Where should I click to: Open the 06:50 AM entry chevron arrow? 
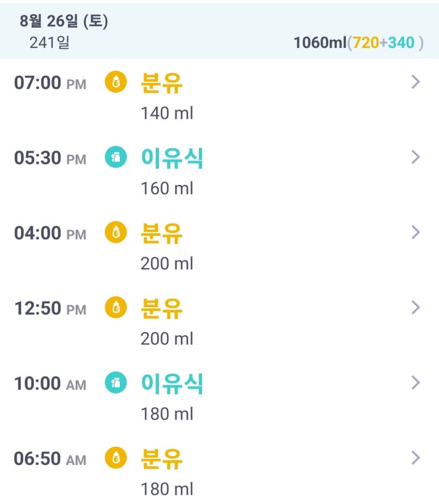[415, 458]
